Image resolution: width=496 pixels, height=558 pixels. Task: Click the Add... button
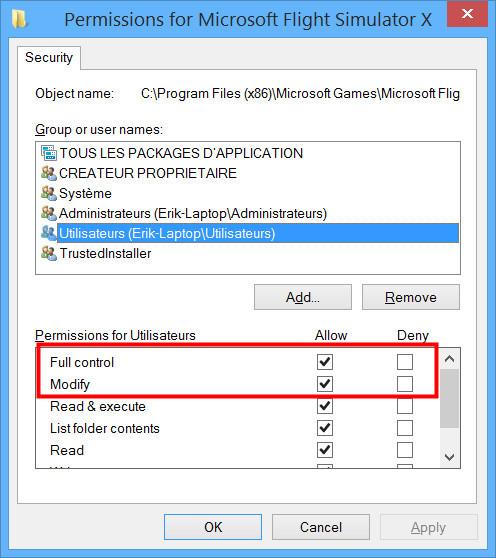click(x=303, y=297)
